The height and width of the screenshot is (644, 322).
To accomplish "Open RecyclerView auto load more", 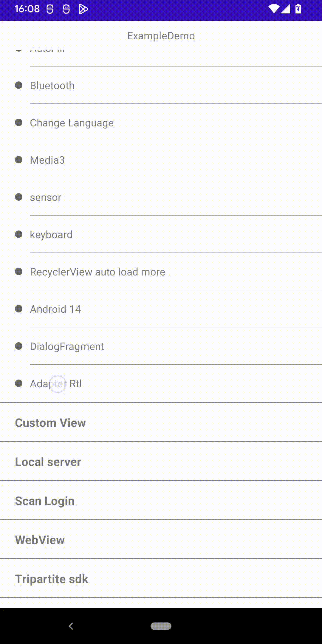I will coord(161,272).
